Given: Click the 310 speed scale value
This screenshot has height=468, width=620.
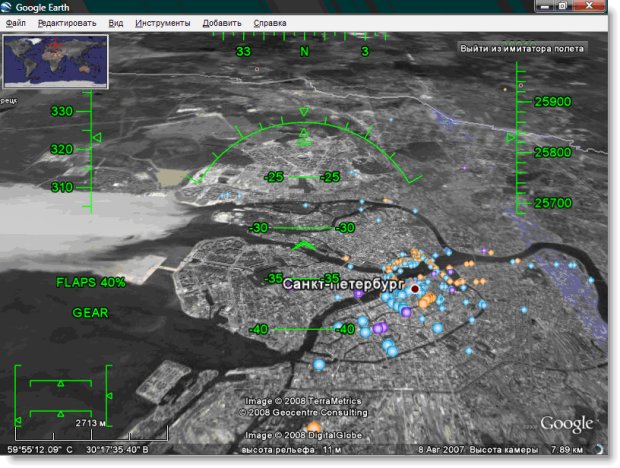Looking at the screenshot, I should click(62, 187).
